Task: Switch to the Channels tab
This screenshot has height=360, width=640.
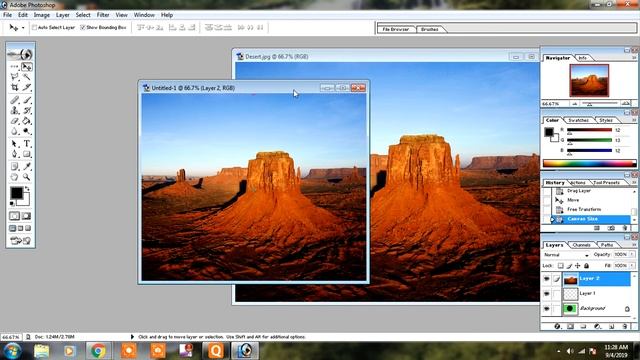Action: coord(582,245)
